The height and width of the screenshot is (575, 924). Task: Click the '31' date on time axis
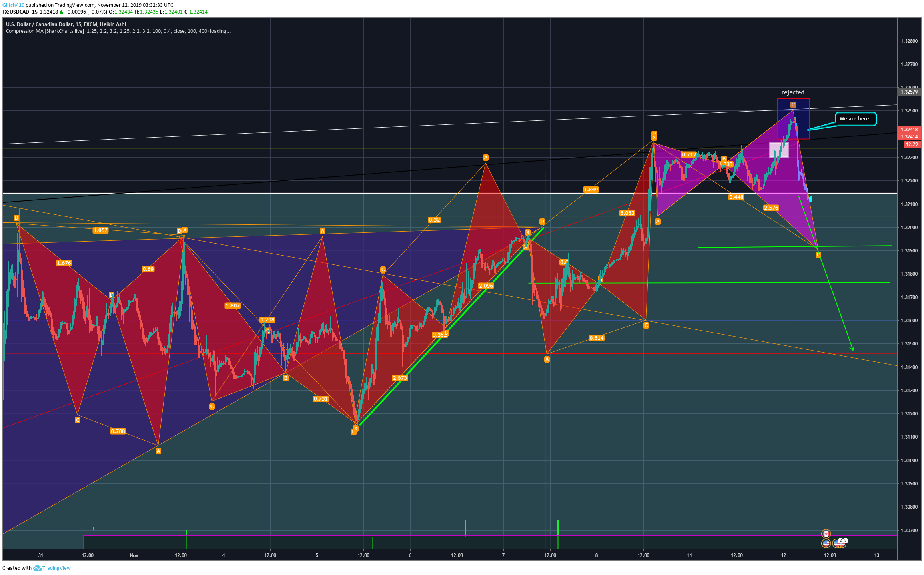click(41, 555)
